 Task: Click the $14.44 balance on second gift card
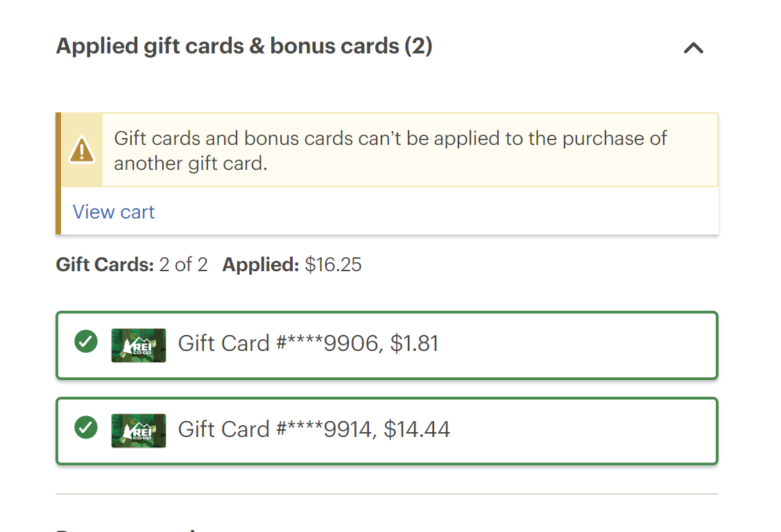point(417,429)
